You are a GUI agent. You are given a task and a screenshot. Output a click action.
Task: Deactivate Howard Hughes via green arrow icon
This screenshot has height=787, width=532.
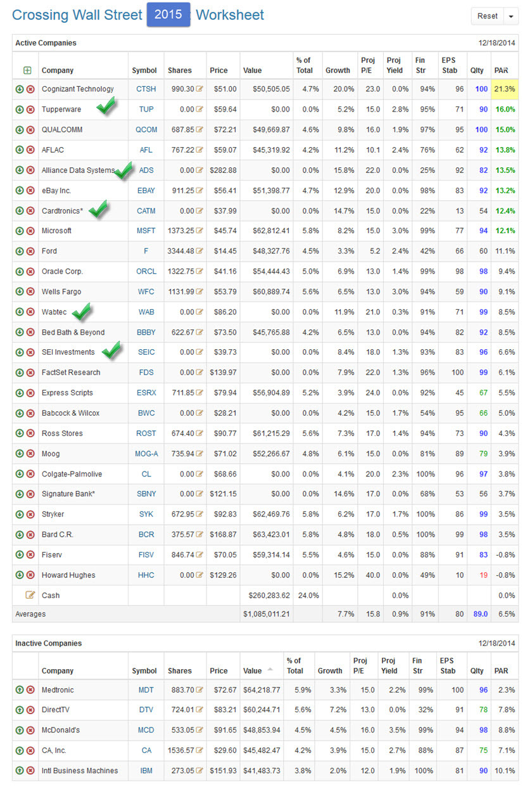(20, 575)
